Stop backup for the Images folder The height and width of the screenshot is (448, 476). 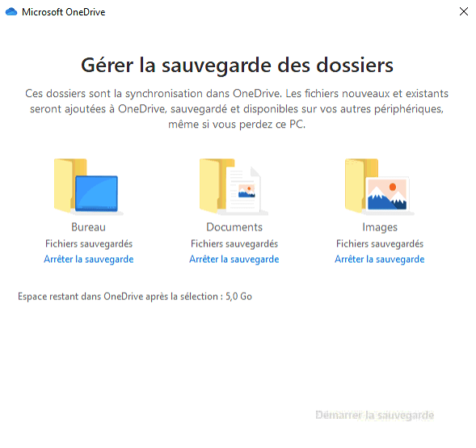tap(380, 259)
